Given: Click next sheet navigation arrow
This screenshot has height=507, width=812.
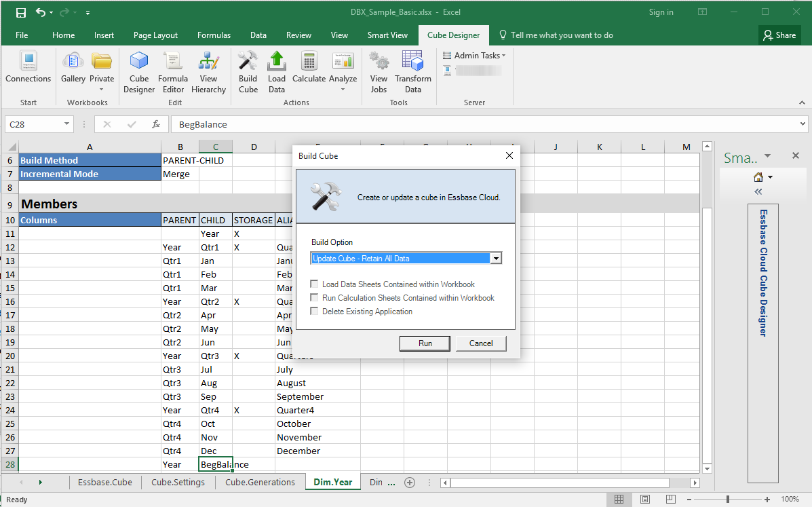Looking at the screenshot, I should [41, 482].
